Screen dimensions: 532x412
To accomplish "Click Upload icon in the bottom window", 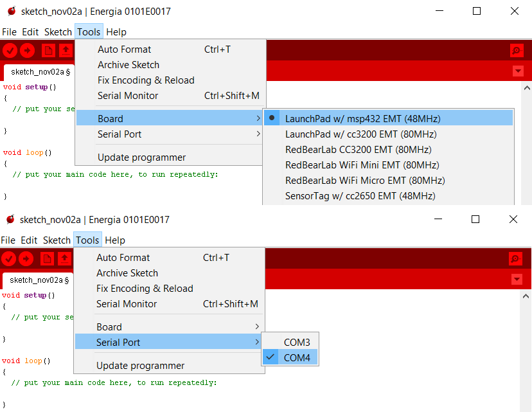I will point(26,259).
